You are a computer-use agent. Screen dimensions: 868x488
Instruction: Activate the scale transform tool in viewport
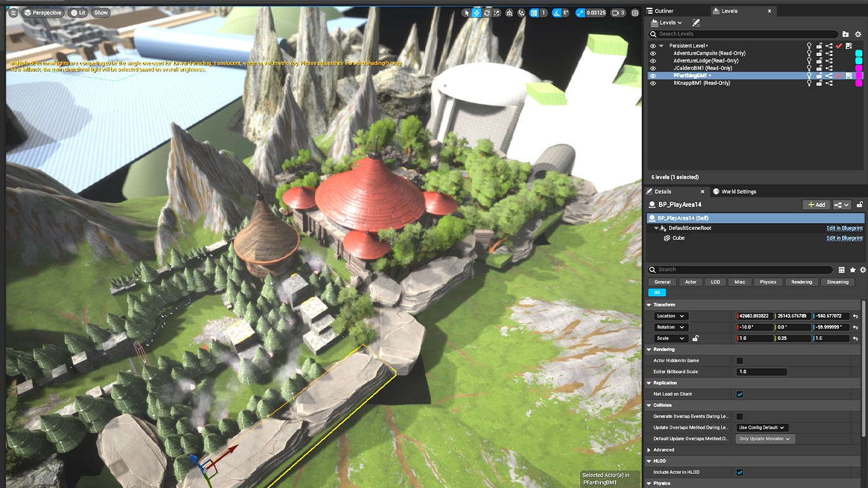(497, 13)
